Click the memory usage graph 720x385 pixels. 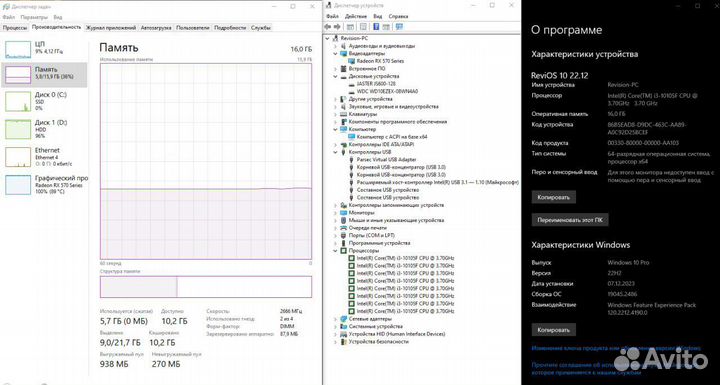point(206,161)
